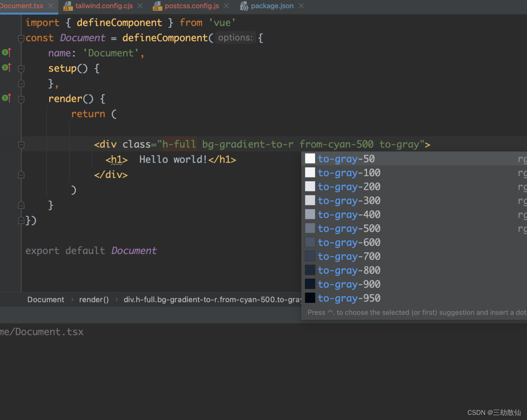Collapse the const Document code block
Viewport: 527px width, 420px height.
point(21,38)
